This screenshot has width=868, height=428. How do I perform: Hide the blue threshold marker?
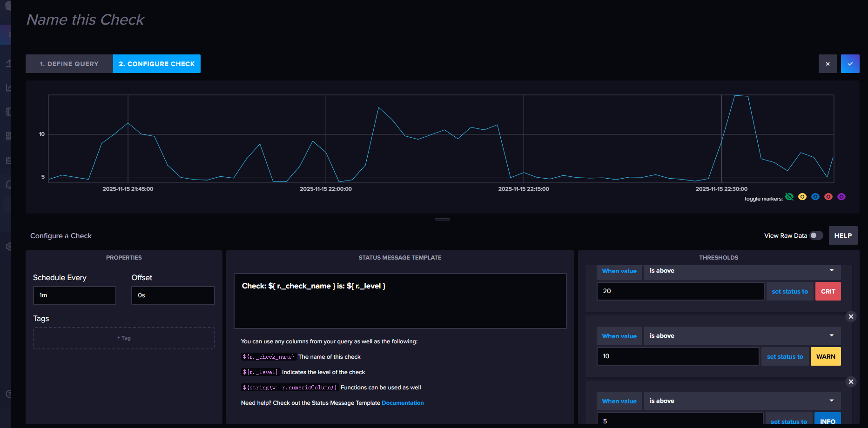pos(815,197)
